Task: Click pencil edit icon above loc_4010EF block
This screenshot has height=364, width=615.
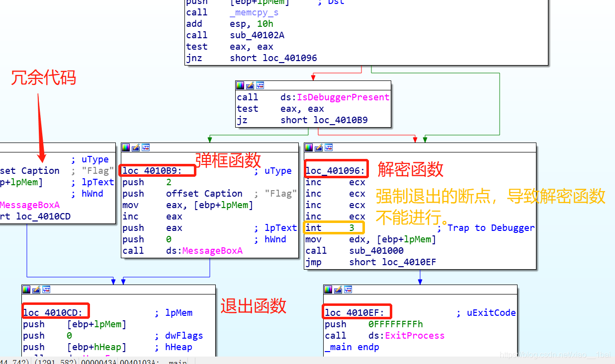Action: coord(338,290)
